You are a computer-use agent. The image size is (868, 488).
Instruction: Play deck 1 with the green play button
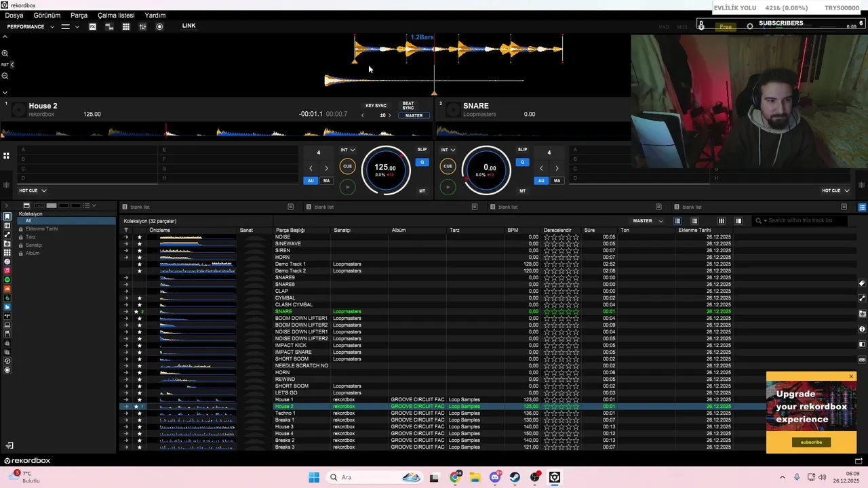coord(347,187)
